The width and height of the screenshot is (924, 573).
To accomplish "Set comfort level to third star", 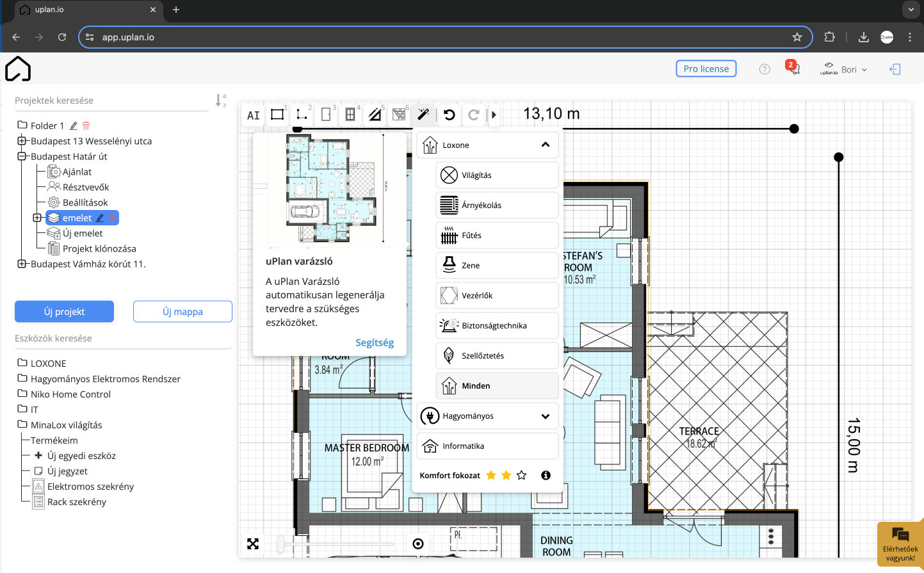I will tap(521, 475).
